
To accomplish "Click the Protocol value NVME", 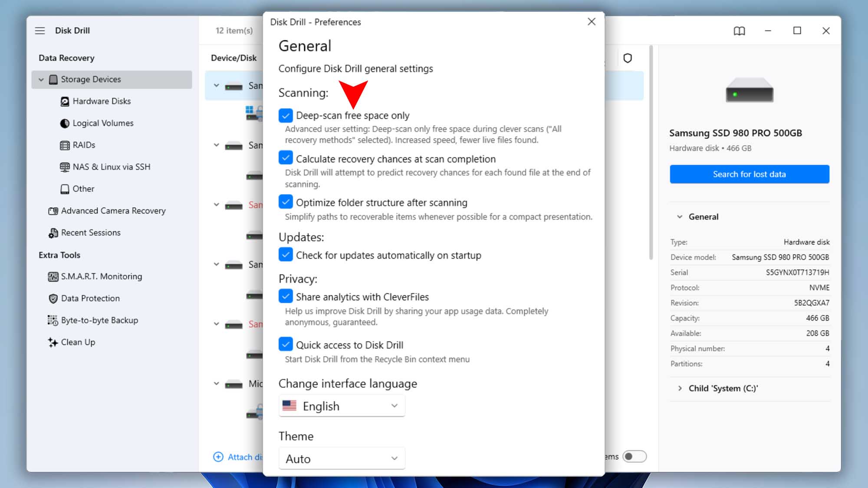I will (819, 288).
